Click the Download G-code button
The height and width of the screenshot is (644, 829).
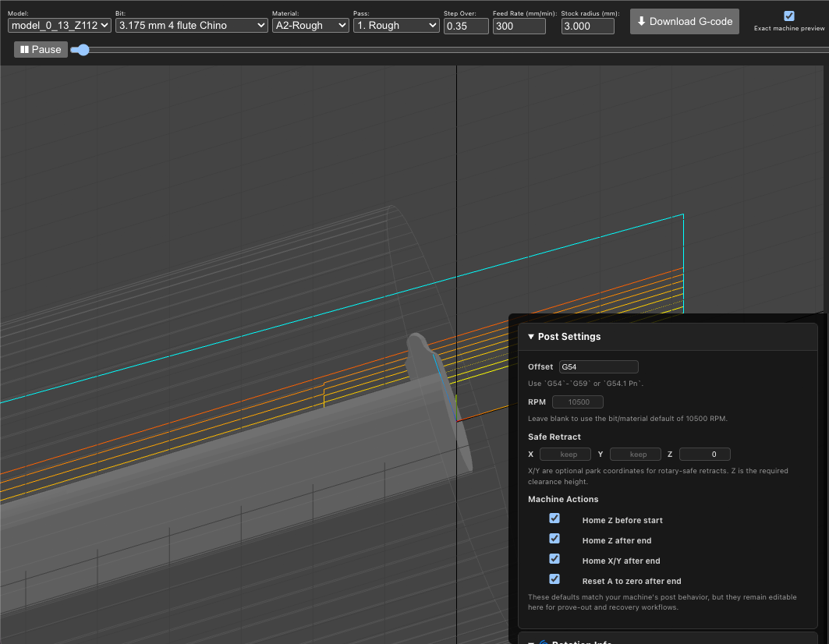[685, 22]
